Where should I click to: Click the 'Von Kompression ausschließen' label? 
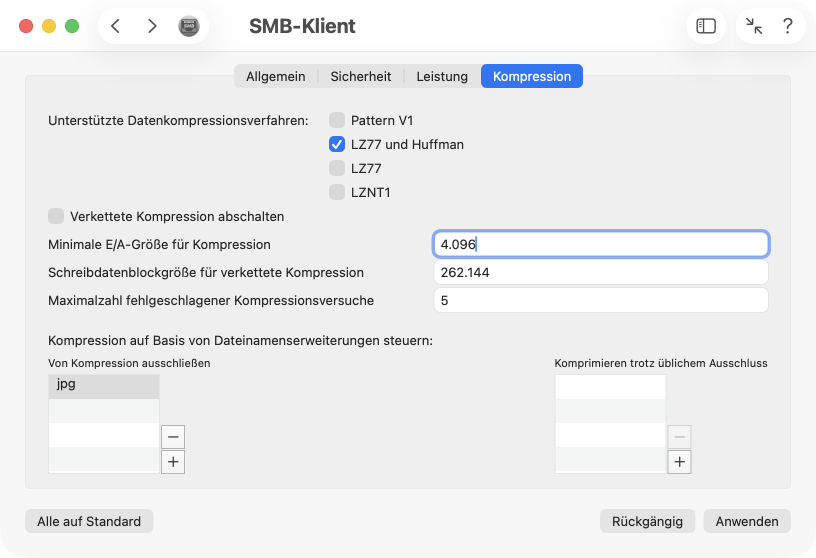(x=129, y=363)
